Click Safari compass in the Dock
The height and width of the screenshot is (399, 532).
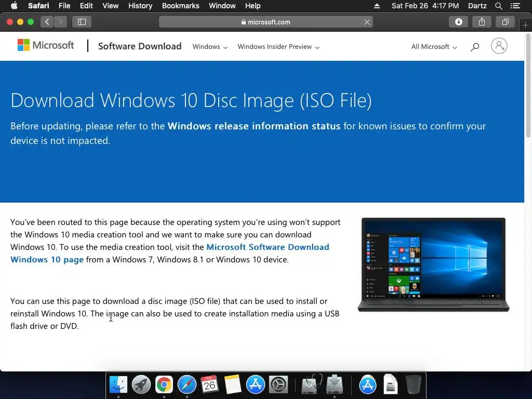coord(187,385)
